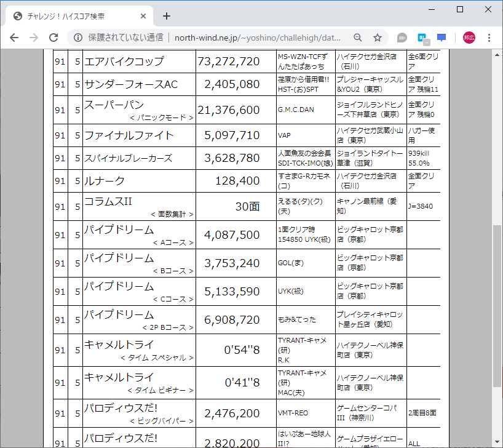
Task: Click the タイム スペシャル label
Action: click(x=157, y=358)
